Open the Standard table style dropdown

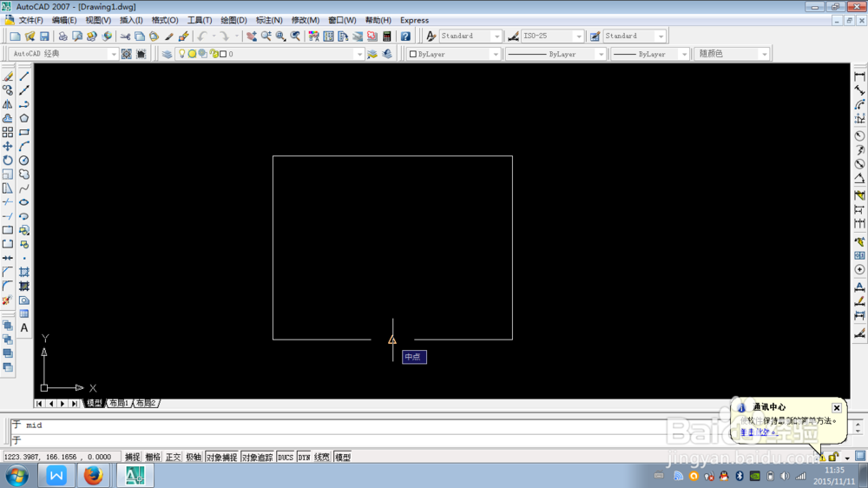[661, 36]
